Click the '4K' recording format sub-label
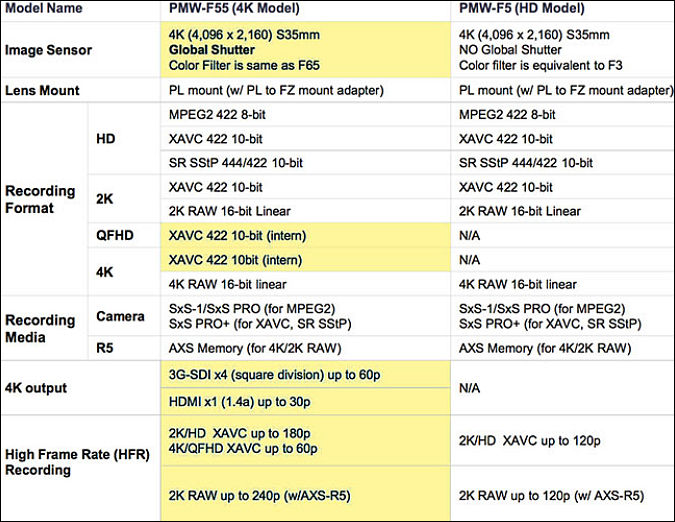This screenshot has width=675, height=522. (x=105, y=272)
